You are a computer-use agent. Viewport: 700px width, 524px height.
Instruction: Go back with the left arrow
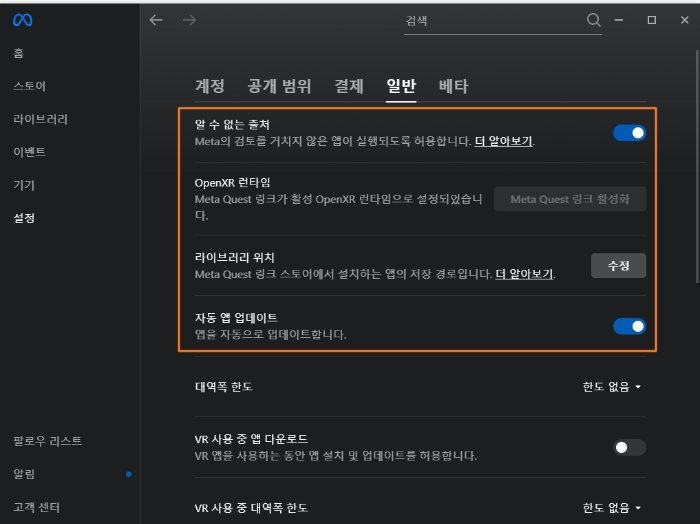(x=156, y=20)
